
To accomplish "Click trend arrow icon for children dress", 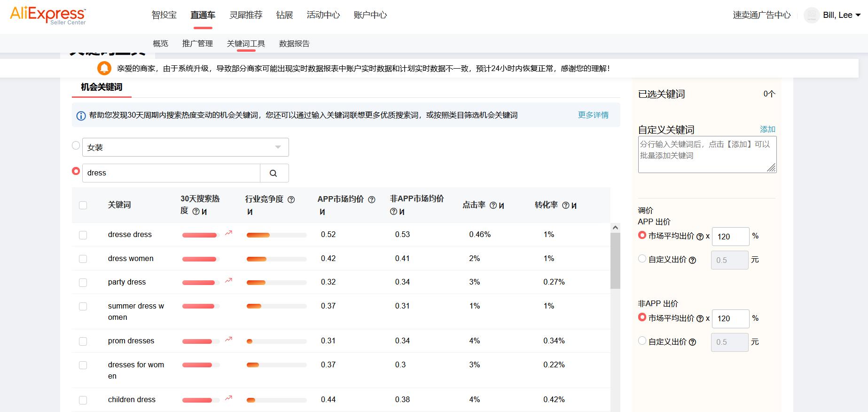I will pos(228,398).
